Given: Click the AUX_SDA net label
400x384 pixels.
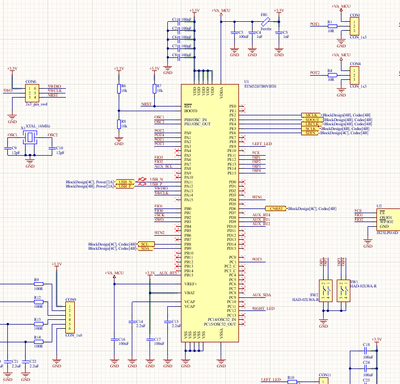Looking at the screenshot, I should click(x=262, y=295).
